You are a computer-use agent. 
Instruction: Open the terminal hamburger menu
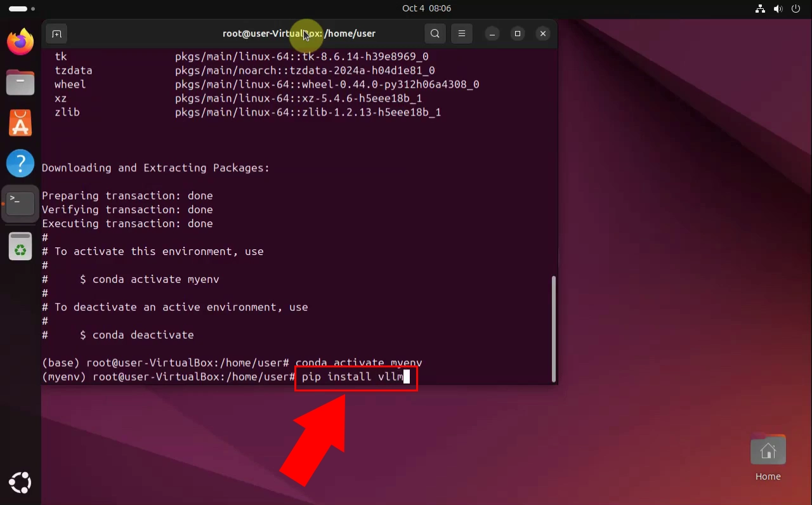coord(462,34)
